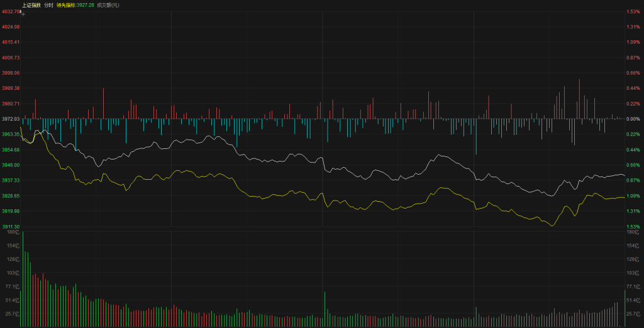Click the red 1.53% label at top right
The image size is (644, 328).
632,11
